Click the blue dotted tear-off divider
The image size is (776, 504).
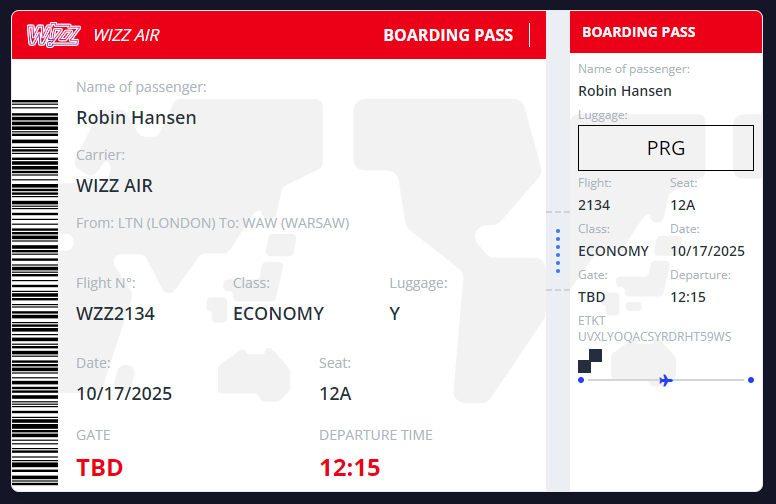[558, 250]
